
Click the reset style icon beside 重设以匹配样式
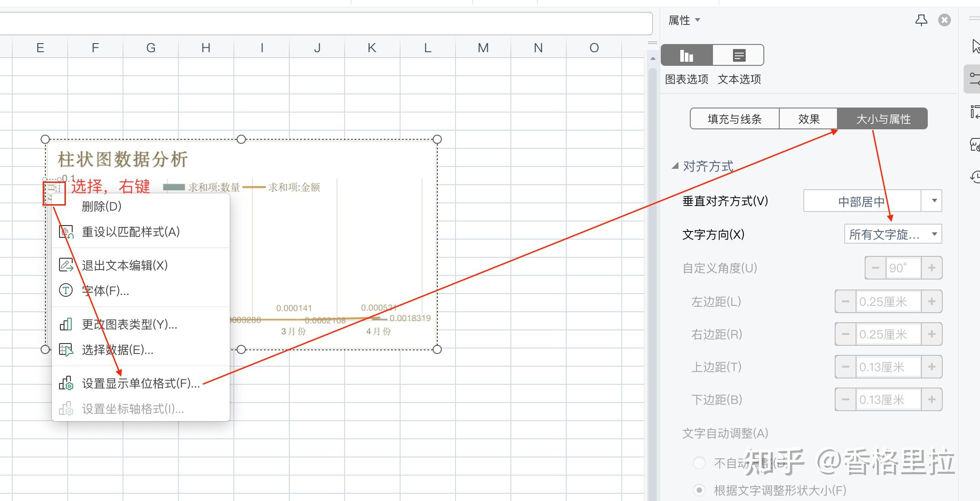coord(66,232)
